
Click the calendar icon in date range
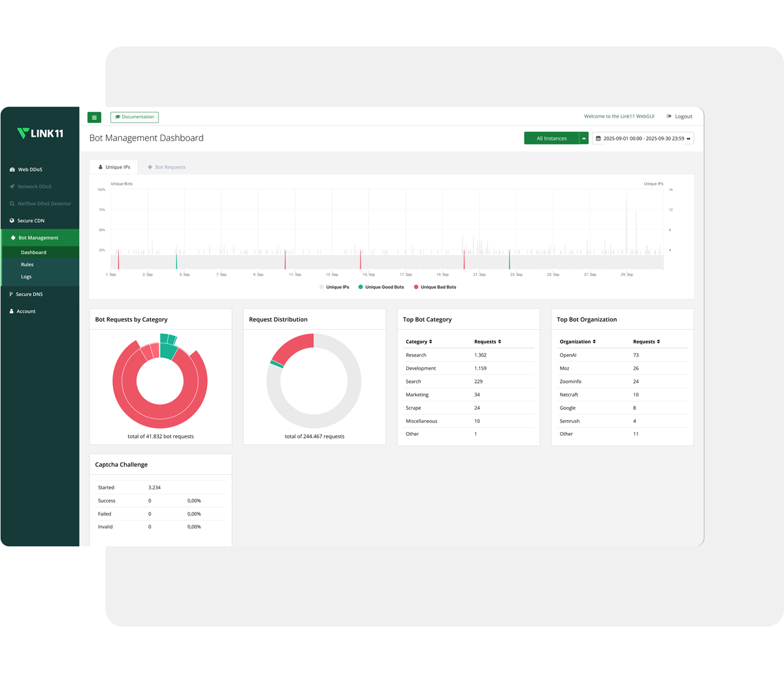click(598, 139)
